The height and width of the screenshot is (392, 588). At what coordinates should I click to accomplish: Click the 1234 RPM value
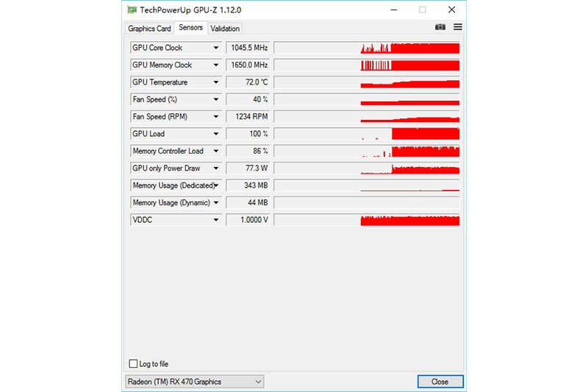tap(248, 117)
